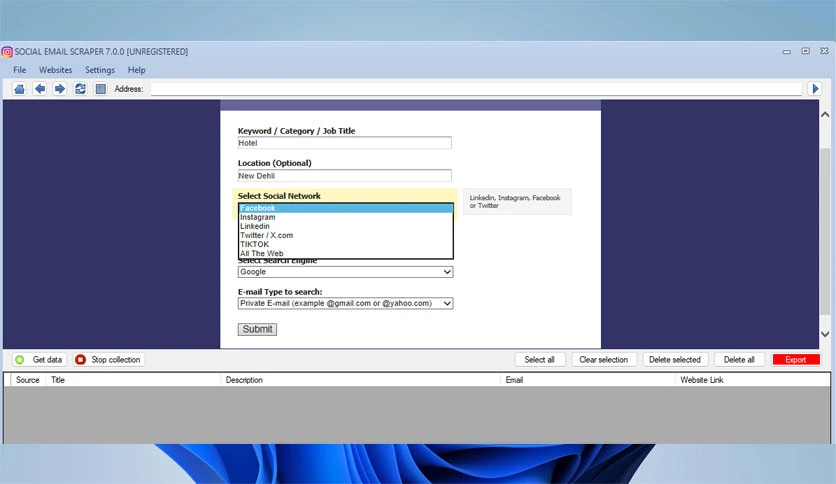Minimize the Social Email Scraper window

click(786, 52)
